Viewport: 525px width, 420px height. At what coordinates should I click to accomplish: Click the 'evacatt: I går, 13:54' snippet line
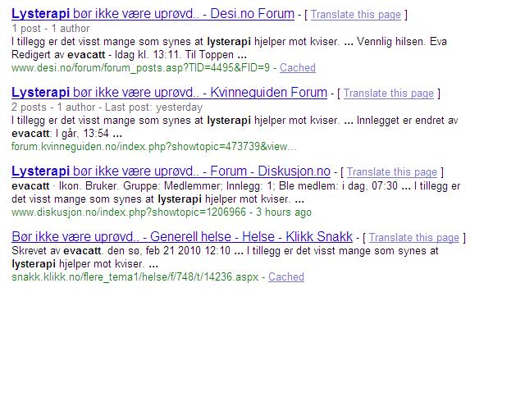click(66, 134)
